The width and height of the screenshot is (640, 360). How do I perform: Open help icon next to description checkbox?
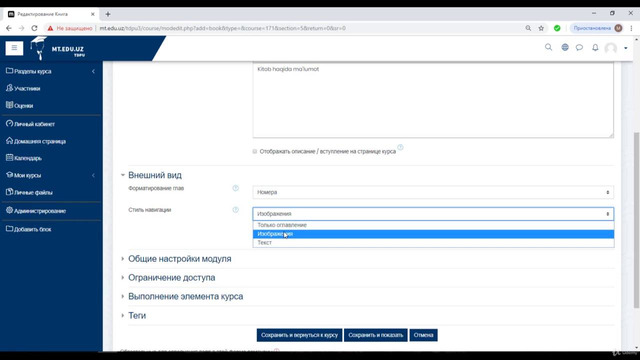tap(400, 147)
